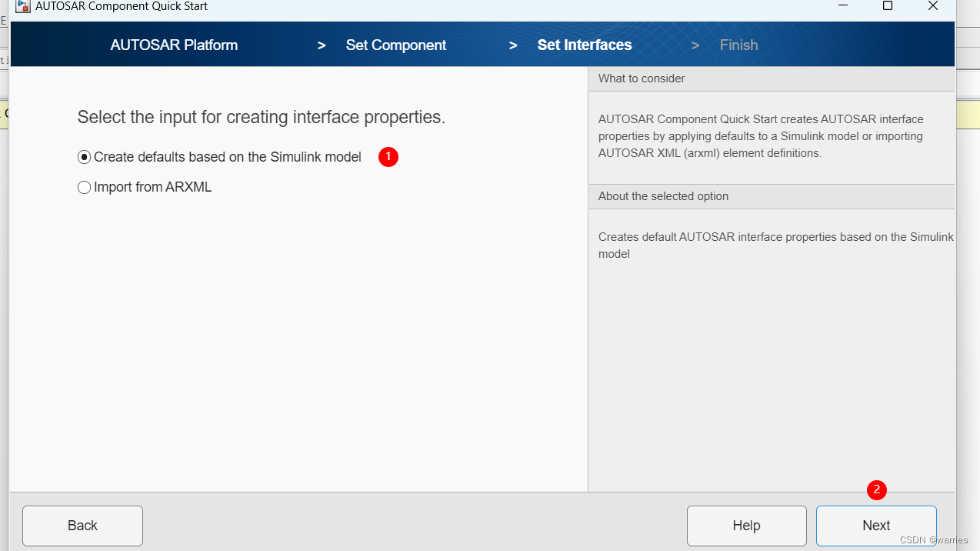Return to the previous step with Back
The height and width of the screenshot is (551, 980).
click(x=82, y=526)
